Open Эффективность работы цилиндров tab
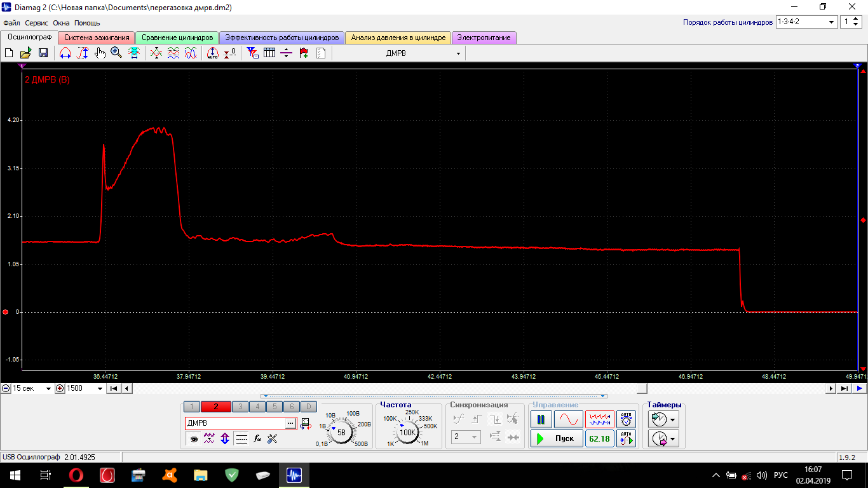Image resolution: width=868 pixels, height=488 pixels. coord(282,37)
